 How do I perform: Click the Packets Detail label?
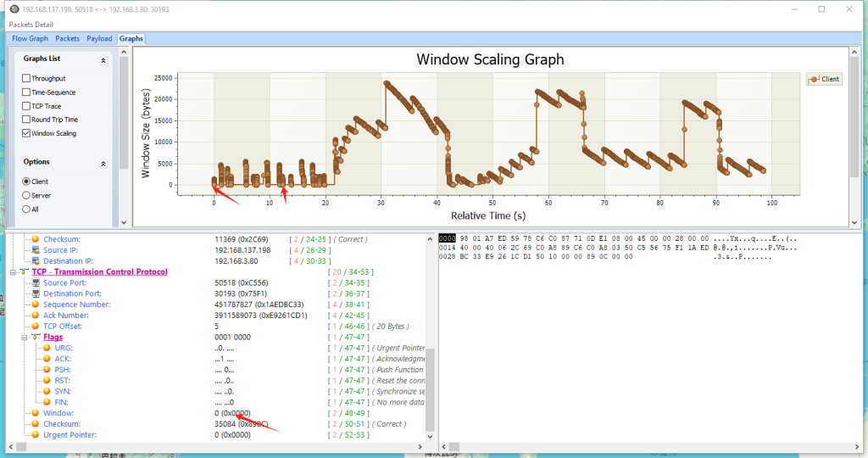coord(31,25)
